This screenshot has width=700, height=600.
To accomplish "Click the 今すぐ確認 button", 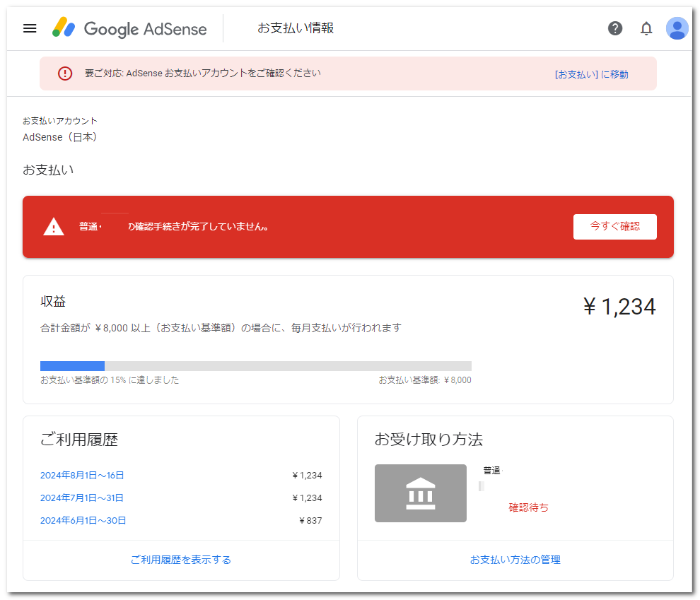I will (x=614, y=227).
